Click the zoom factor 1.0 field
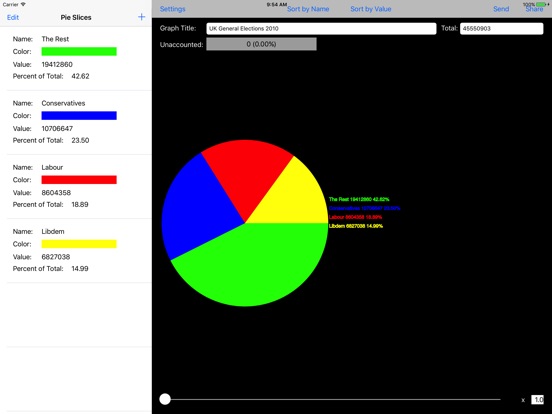Viewport: 552px width, 414px height. click(538, 399)
